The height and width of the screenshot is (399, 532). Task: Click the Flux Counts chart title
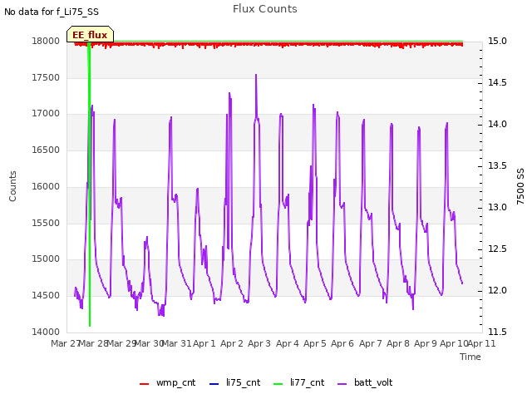coord(265,9)
